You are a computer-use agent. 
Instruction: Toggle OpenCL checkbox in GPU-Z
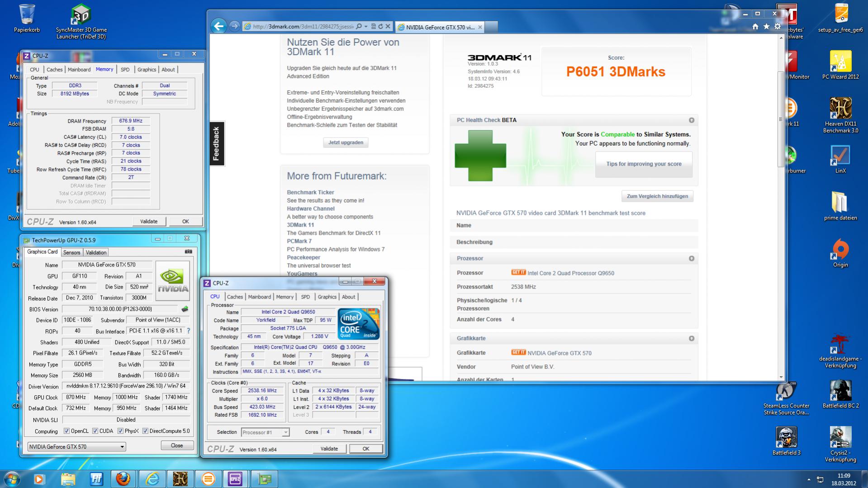(x=66, y=431)
